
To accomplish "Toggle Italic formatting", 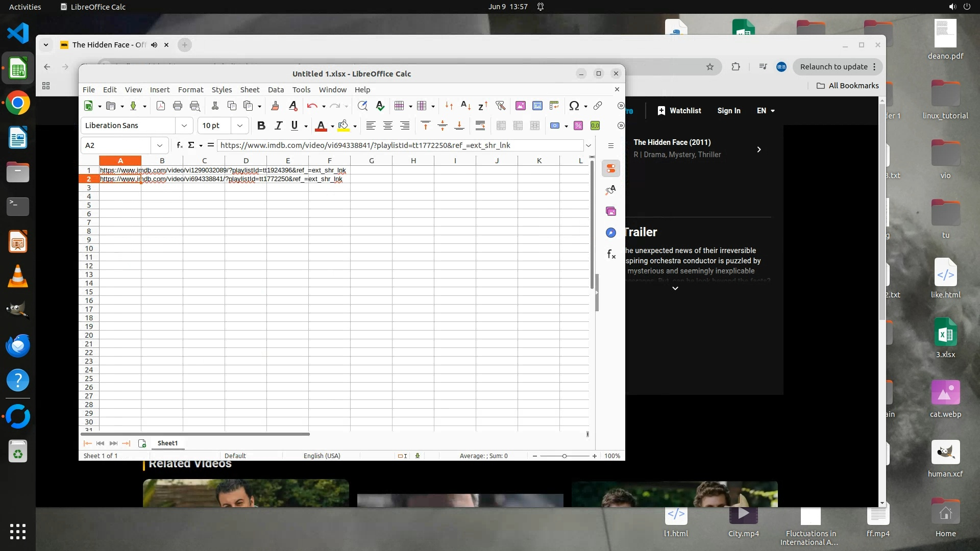I will (x=278, y=126).
